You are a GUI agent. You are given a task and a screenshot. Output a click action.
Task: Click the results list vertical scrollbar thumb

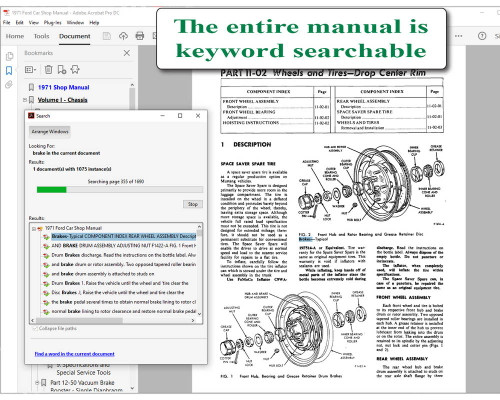point(199,233)
